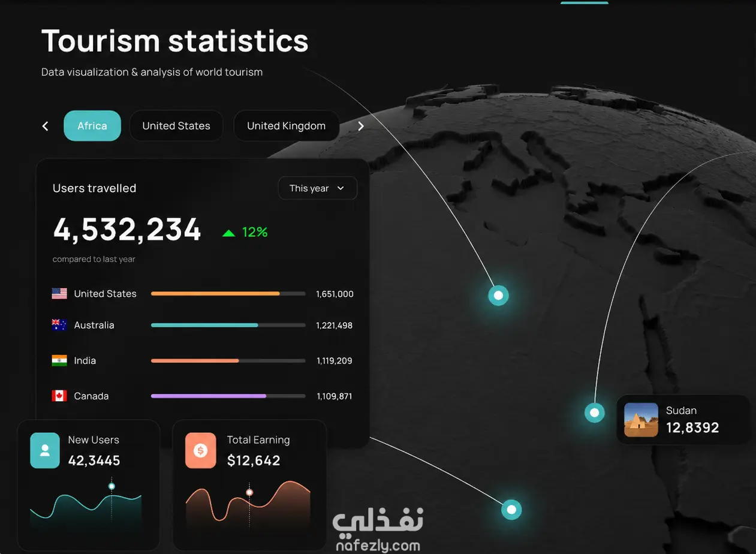Click the compared to last year text

click(x=94, y=260)
